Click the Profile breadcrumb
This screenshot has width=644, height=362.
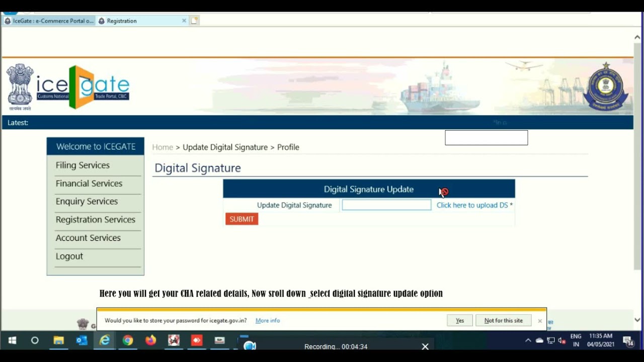(288, 147)
